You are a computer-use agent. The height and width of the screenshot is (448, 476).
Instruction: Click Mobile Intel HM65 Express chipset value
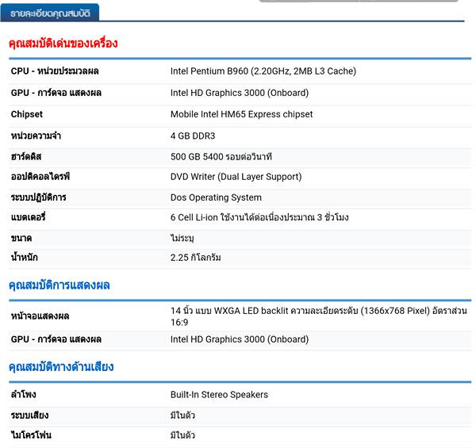(x=241, y=114)
